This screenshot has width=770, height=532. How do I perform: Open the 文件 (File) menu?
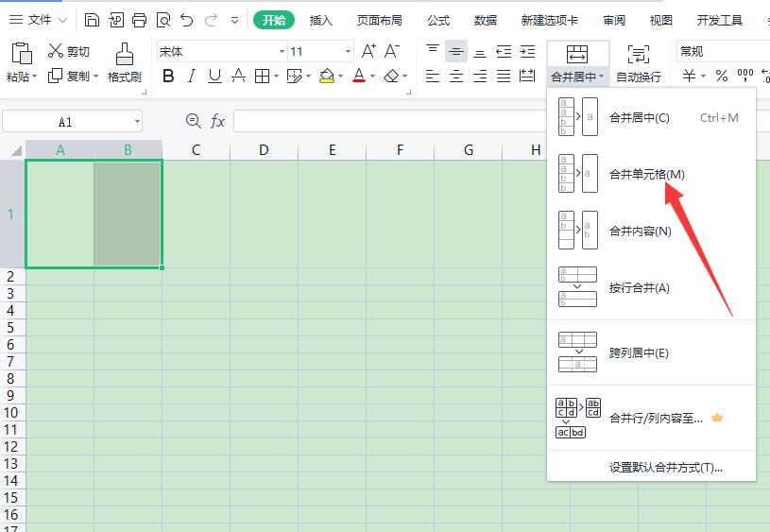pos(38,20)
